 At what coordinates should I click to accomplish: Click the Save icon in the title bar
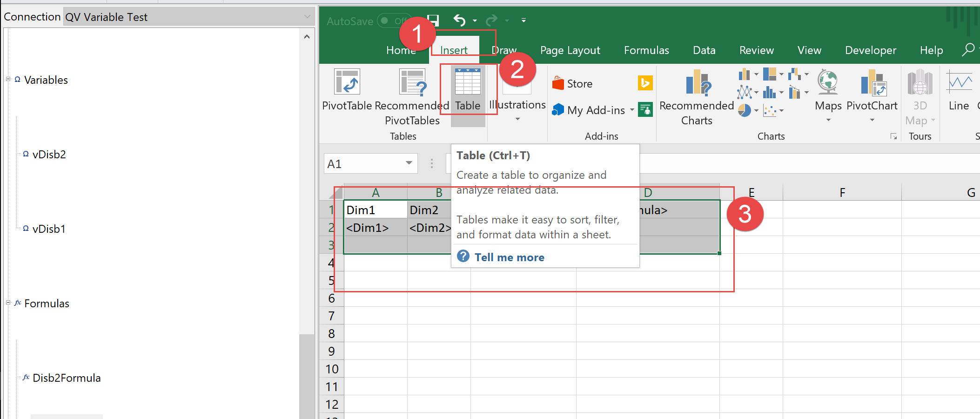click(x=433, y=20)
